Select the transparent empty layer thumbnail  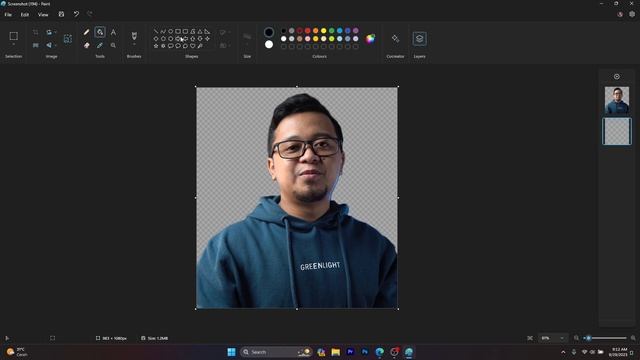coord(617,131)
